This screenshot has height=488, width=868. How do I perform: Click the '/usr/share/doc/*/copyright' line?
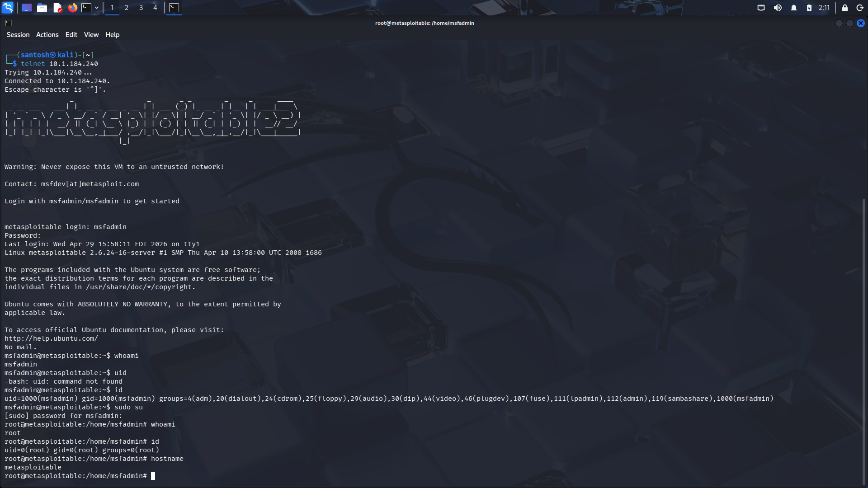point(100,287)
